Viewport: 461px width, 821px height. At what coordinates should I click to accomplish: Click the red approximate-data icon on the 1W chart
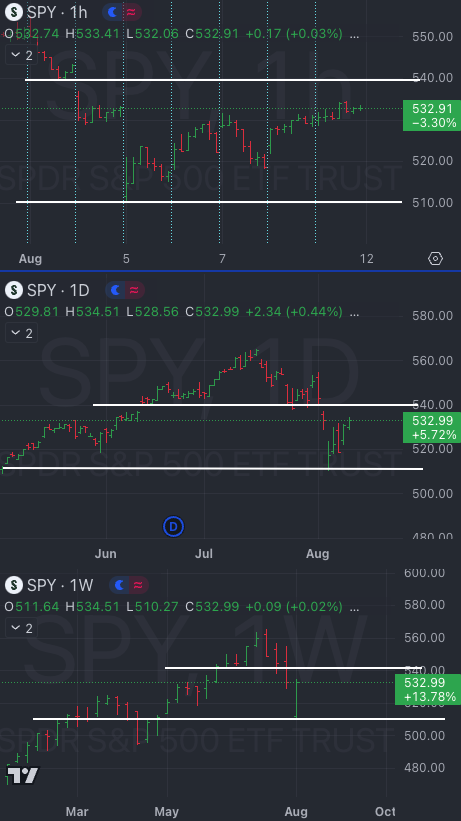click(x=138, y=584)
